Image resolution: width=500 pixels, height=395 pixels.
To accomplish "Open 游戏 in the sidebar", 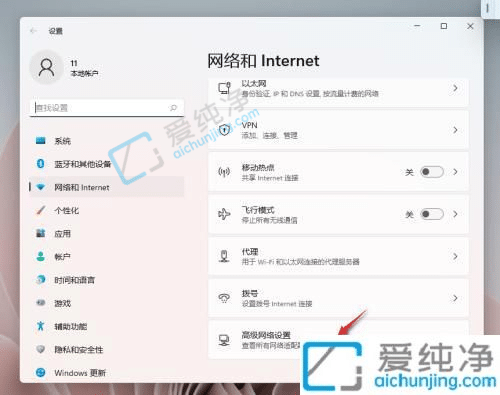I will click(107, 303).
